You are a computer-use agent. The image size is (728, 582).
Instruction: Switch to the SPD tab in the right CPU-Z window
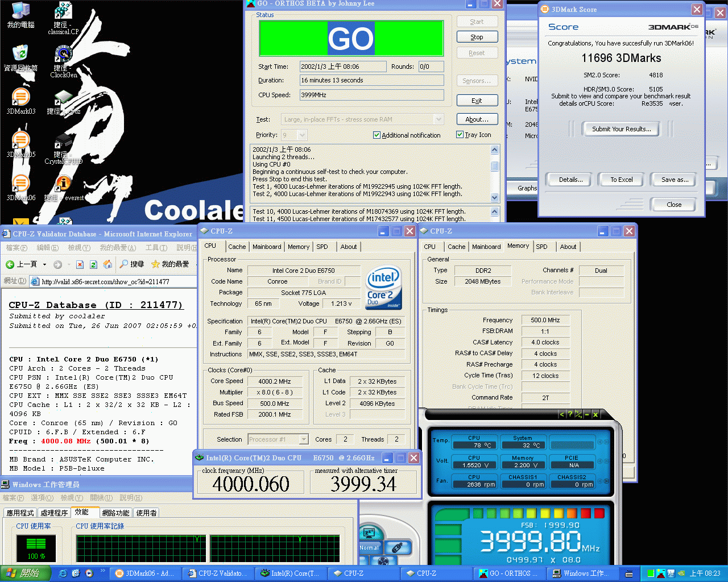coord(541,247)
